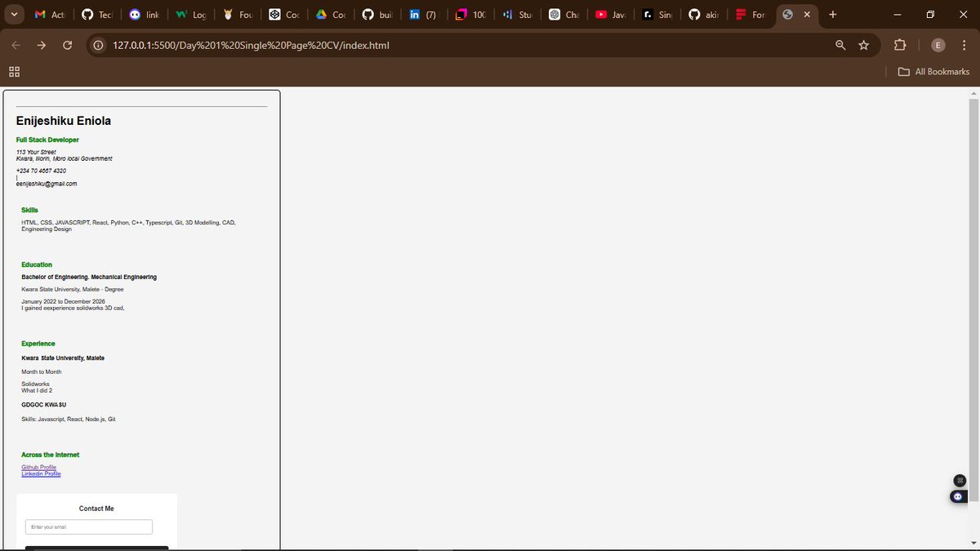This screenshot has width=980, height=551.
Task: Click the address bar URL
Action: click(x=252, y=45)
